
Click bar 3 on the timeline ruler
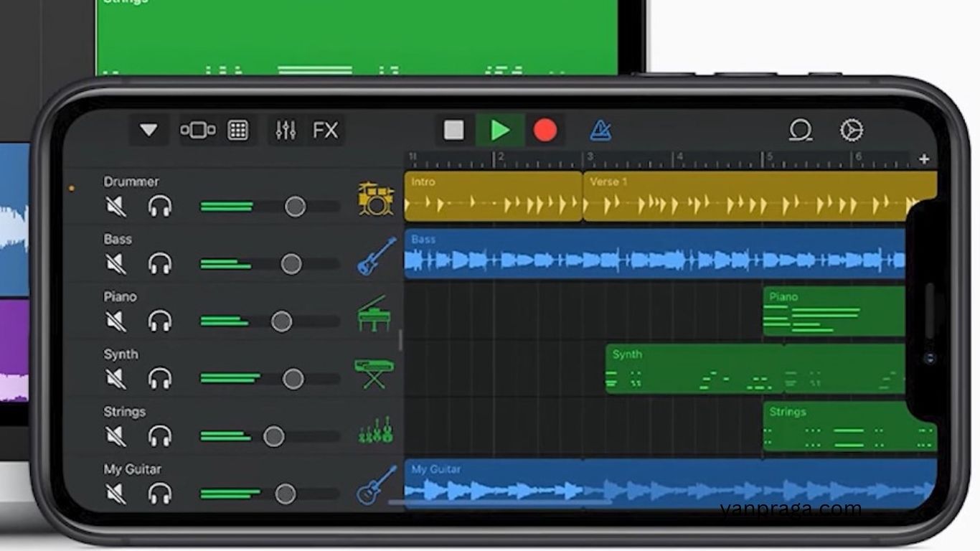click(x=590, y=156)
